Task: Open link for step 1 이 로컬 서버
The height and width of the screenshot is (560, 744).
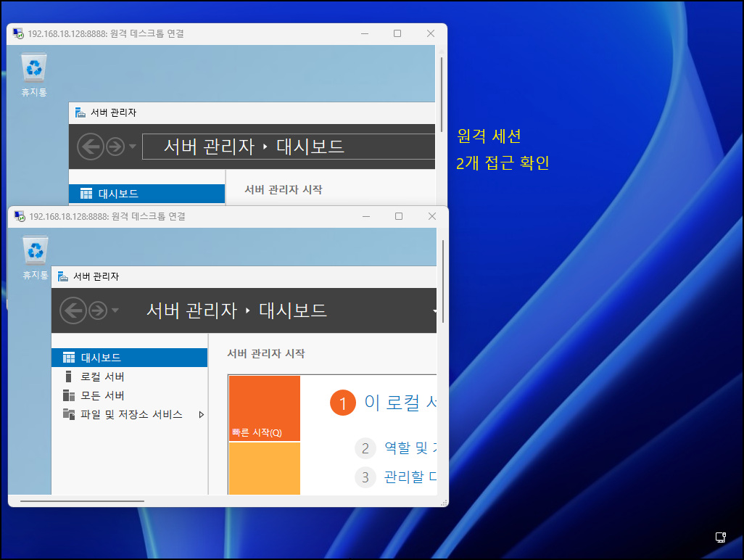Action: [400, 403]
